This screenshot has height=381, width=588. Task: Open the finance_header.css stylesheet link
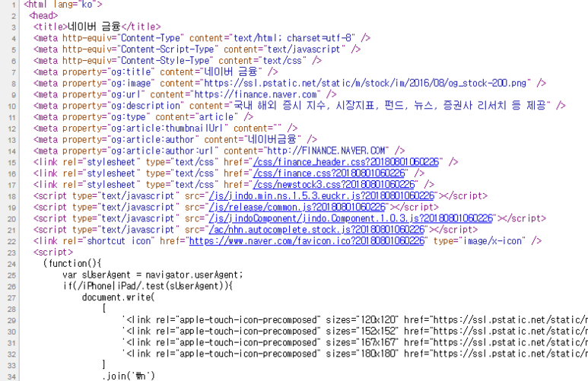(346, 162)
